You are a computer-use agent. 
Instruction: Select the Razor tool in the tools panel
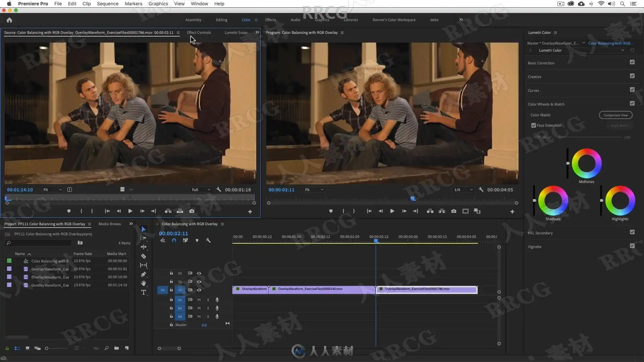point(143,256)
